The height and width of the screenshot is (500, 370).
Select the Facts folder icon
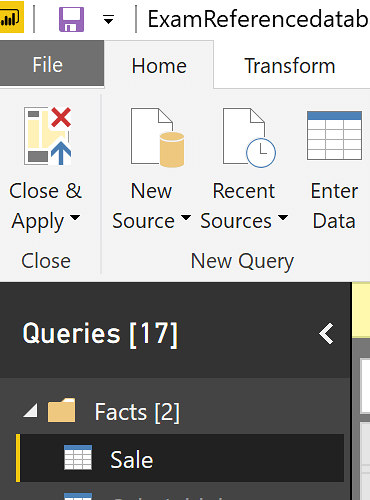pos(61,410)
